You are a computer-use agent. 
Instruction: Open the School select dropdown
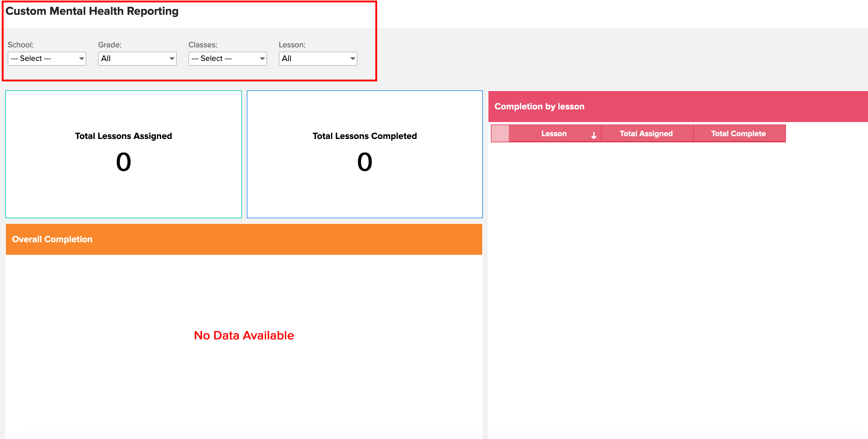47,59
